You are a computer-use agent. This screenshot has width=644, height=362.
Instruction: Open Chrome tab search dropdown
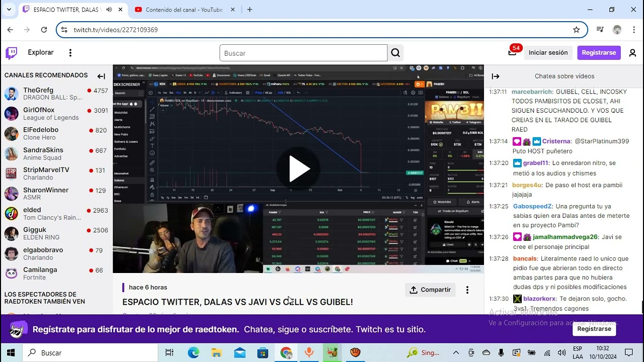click(x=9, y=10)
